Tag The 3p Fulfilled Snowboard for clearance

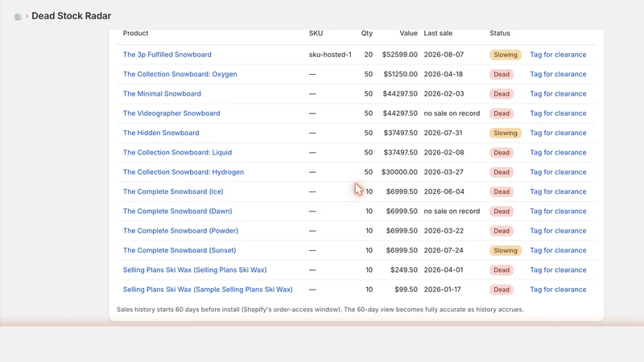(558, 55)
